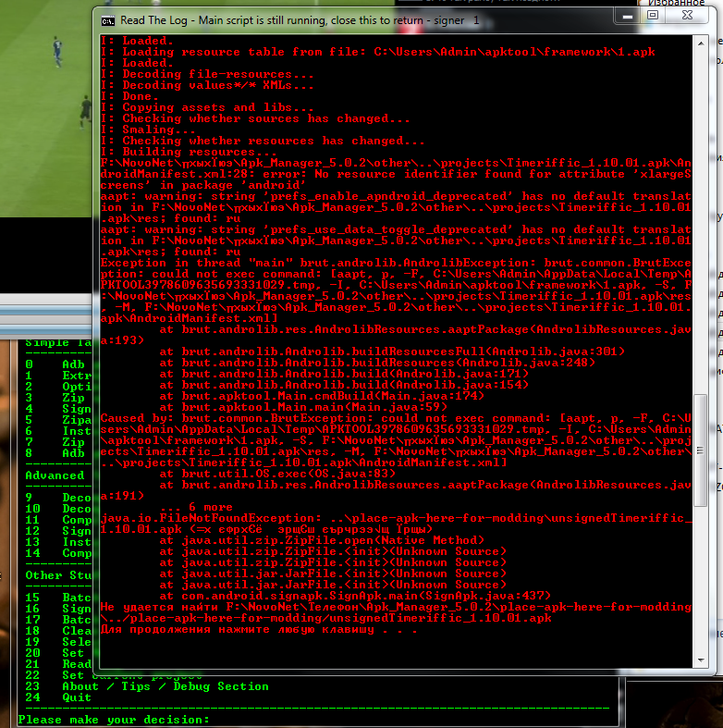Click the 'Please make your decision:' prompt line

tap(114, 720)
